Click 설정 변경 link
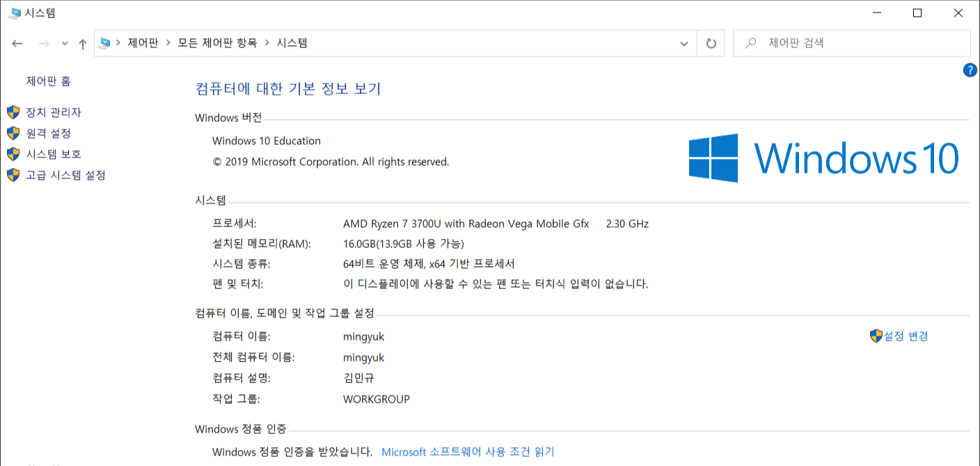This screenshot has height=466, width=980. point(906,336)
